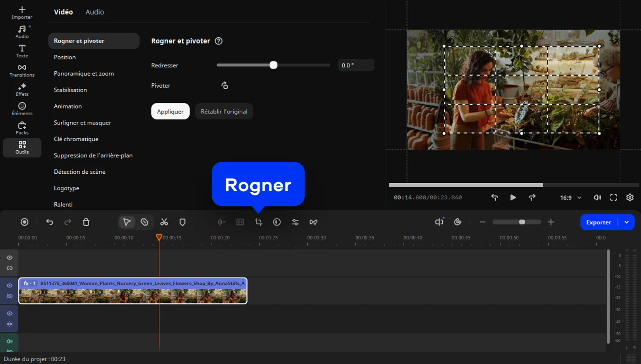The width and height of the screenshot is (641, 364).
Task: Click Rétablir l'original button
Action: (x=224, y=111)
